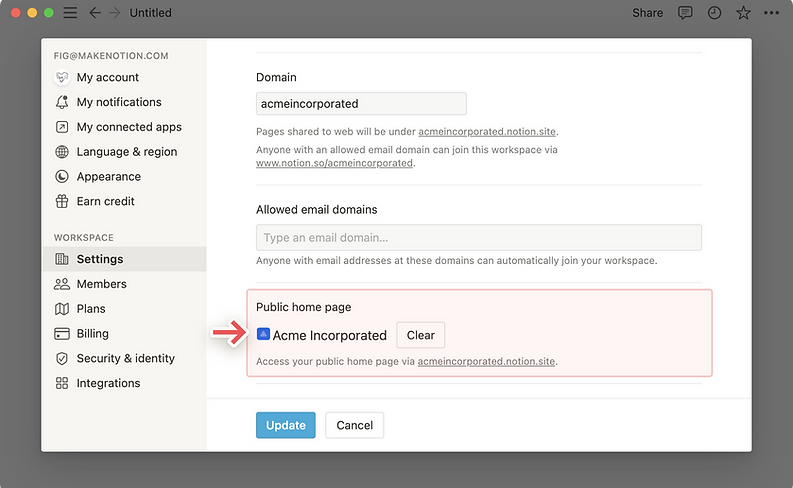The width and height of the screenshot is (793, 488).
Task: Open My account settings
Action: coord(107,77)
